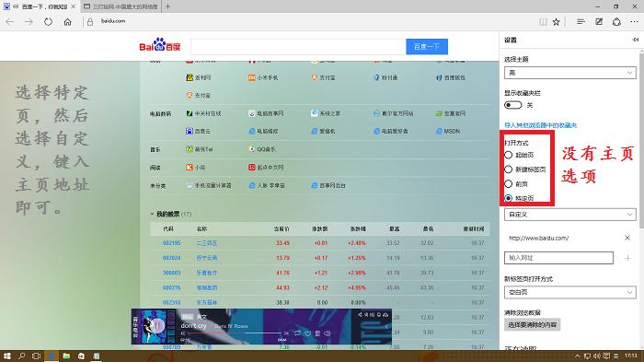Toggle the show favorites bar switch

click(x=512, y=105)
